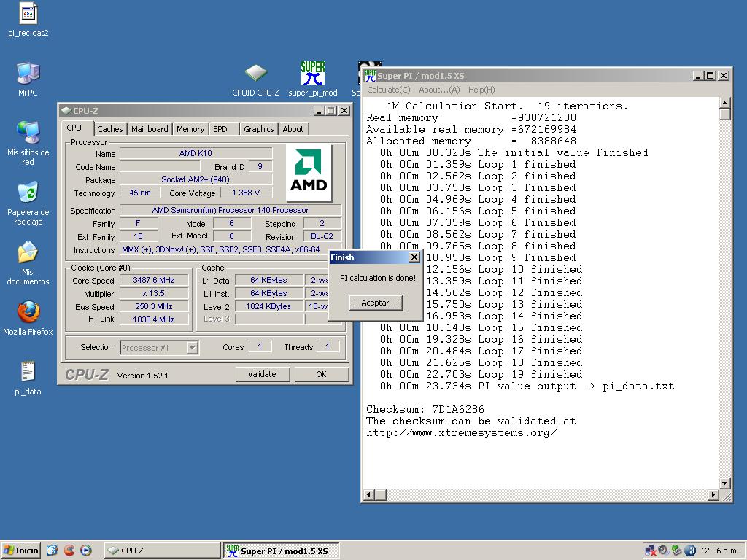Viewport: 747px width, 560px height.
Task: Click the Level 2 cache 1024 KBytes
Action: pos(268,306)
